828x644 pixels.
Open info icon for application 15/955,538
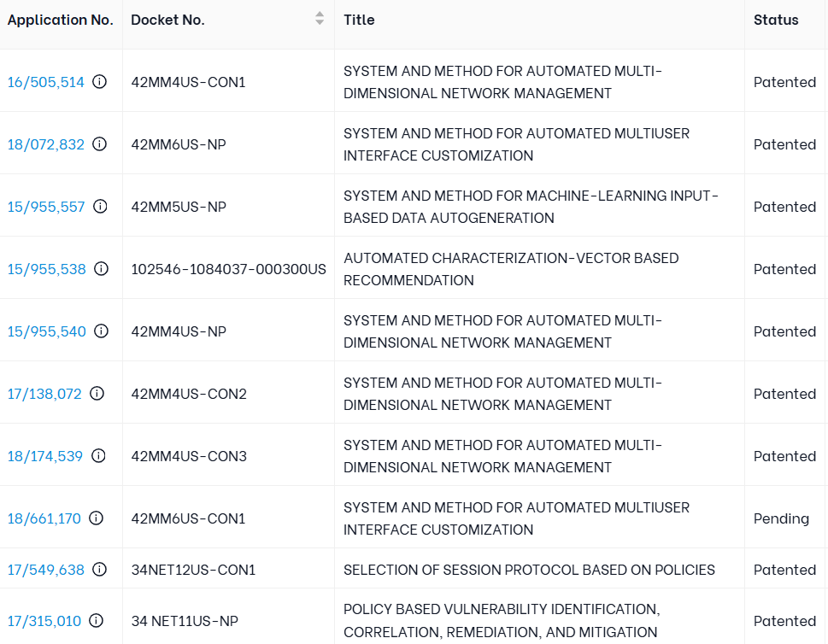click(101, 269)
